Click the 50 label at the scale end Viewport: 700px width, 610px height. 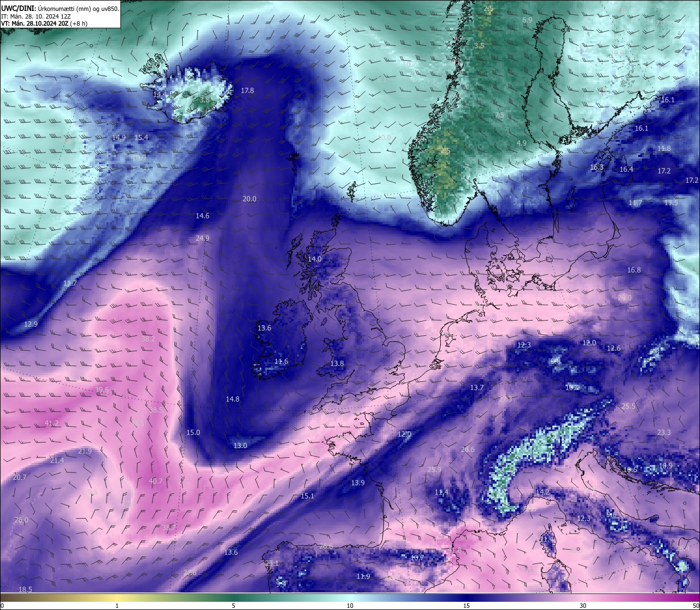(696, 606)
